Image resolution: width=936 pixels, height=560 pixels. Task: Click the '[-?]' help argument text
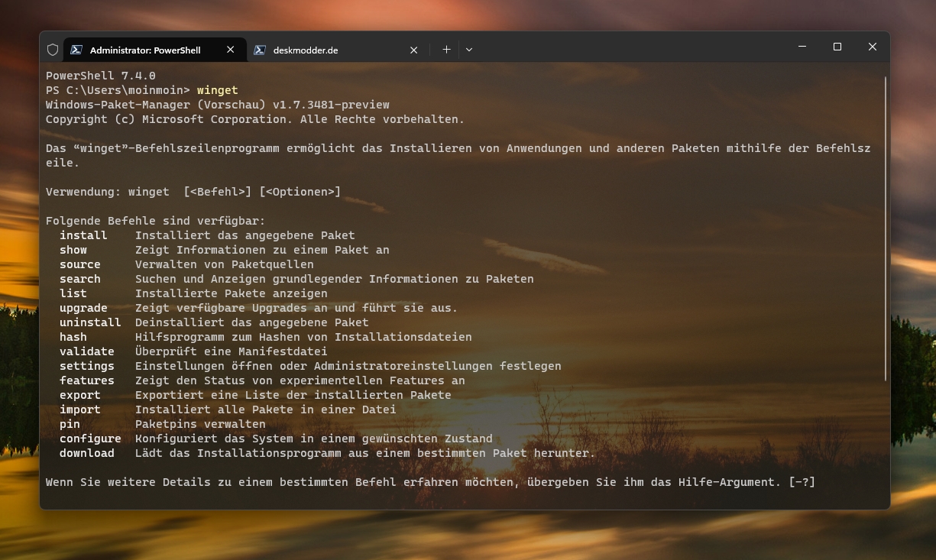click(x=802, y=482)
